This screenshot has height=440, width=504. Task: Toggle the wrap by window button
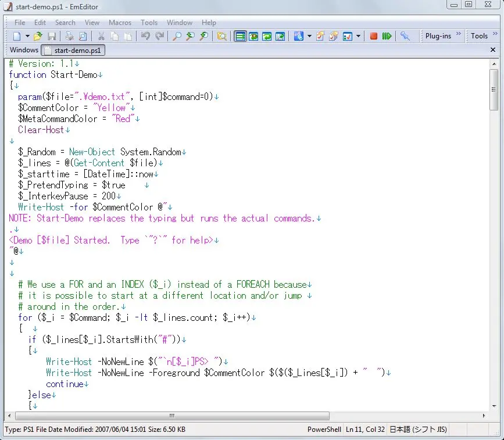(x=267, y=36)
